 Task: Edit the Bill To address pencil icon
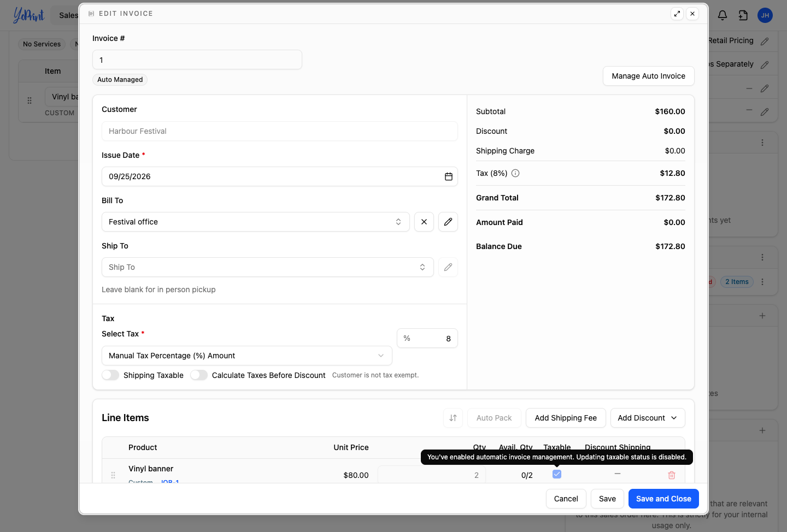pos(448,222)
